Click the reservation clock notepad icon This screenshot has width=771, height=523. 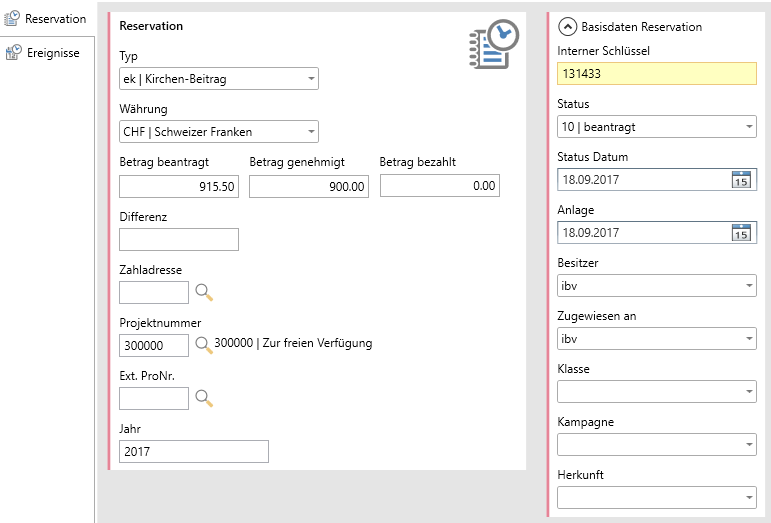[494, 45]
